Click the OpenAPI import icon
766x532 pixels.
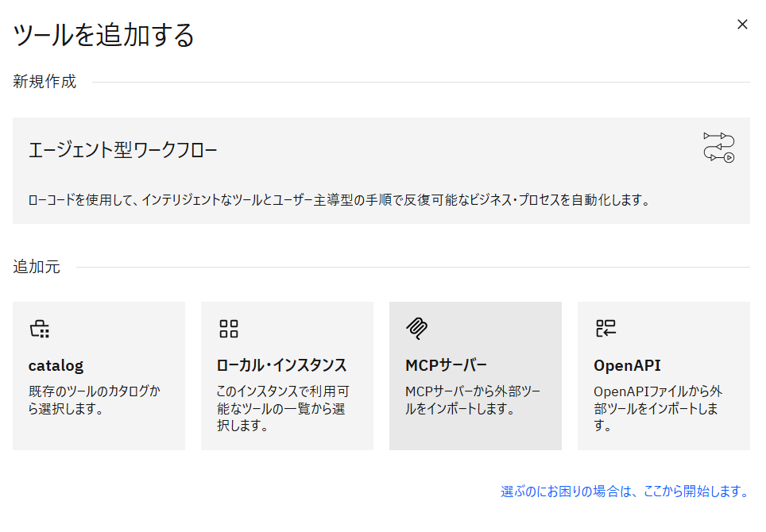tap(605, 329)
